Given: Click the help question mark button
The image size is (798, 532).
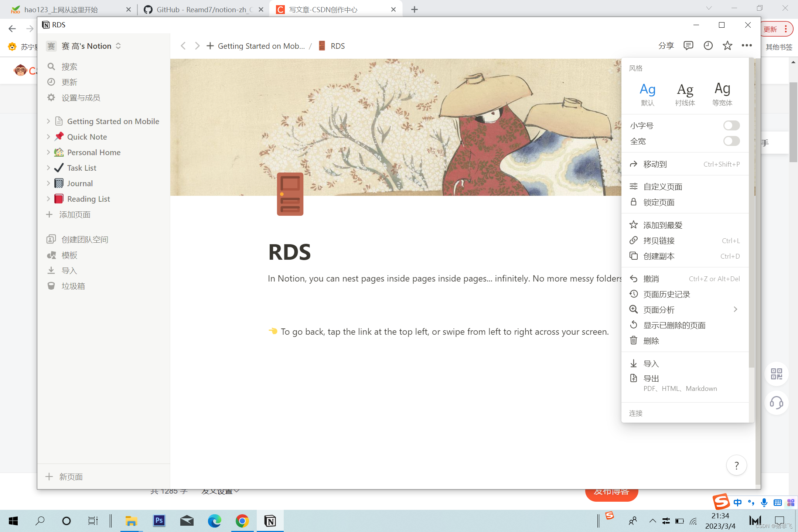Looking at the screenshot, I should [736, 465].
